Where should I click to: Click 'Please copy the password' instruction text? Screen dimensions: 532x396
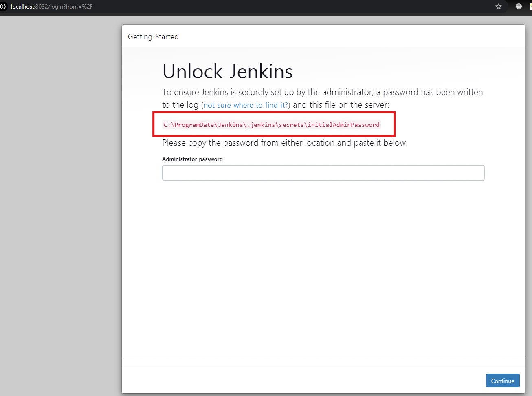(x=285, y=143)
